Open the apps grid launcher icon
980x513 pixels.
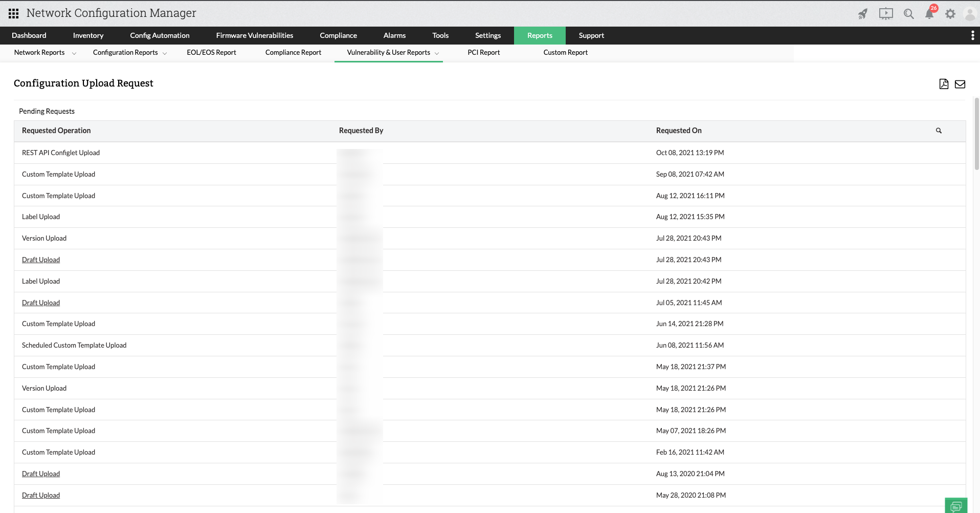14,13
